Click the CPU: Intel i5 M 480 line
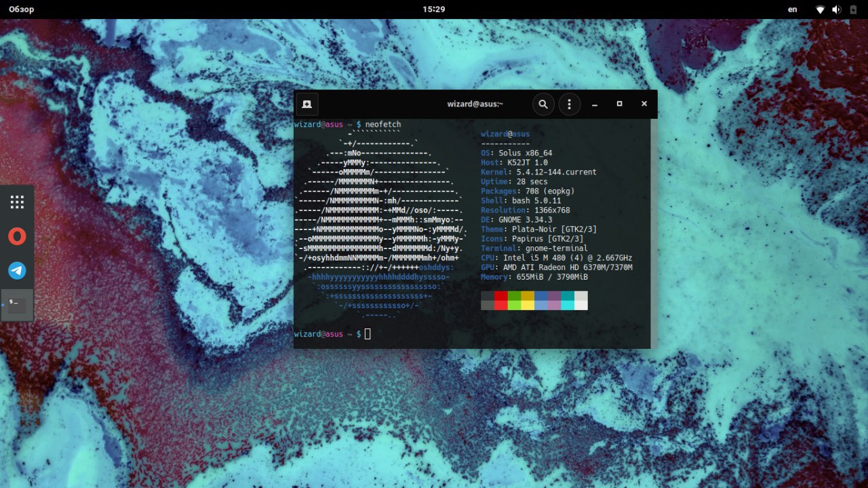The height and width of the screenshot is (488, 868). (x=556, y=258)
